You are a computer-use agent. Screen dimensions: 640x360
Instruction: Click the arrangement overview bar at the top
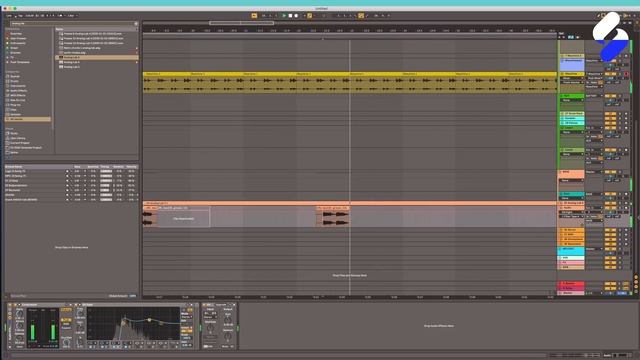349,23
